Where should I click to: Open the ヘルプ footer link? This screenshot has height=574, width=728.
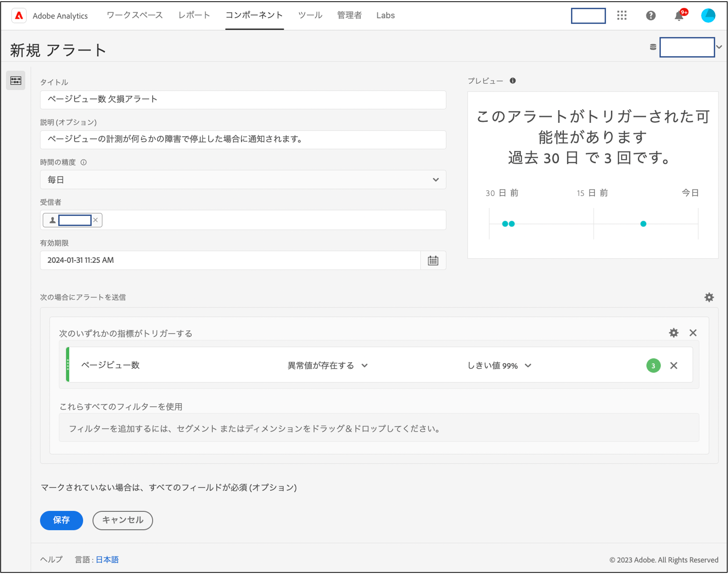[51, 560]
